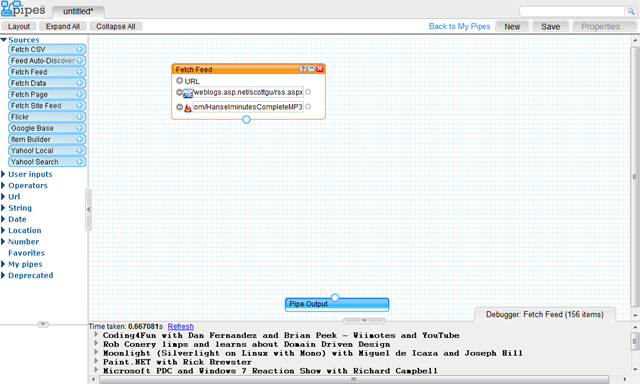Add the Yahoo! Search module via its plus icon
The width and height of the screenshot is (640, 384).
tap(80, 162)
